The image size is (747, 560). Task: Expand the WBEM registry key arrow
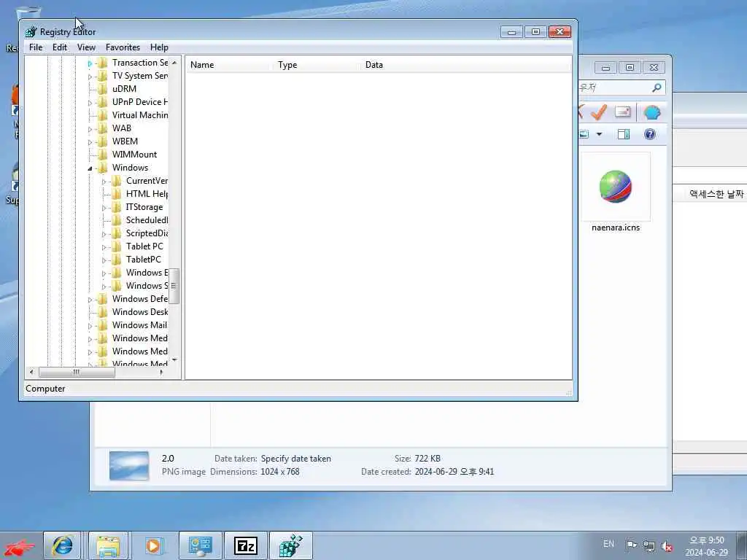pyautogui.click(x=90, y=142)
